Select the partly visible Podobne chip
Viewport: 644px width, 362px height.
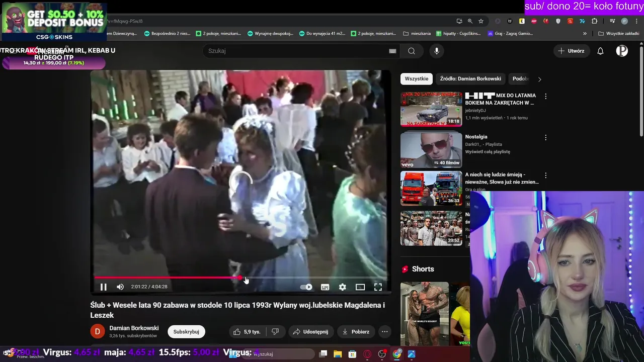[520, 79]
